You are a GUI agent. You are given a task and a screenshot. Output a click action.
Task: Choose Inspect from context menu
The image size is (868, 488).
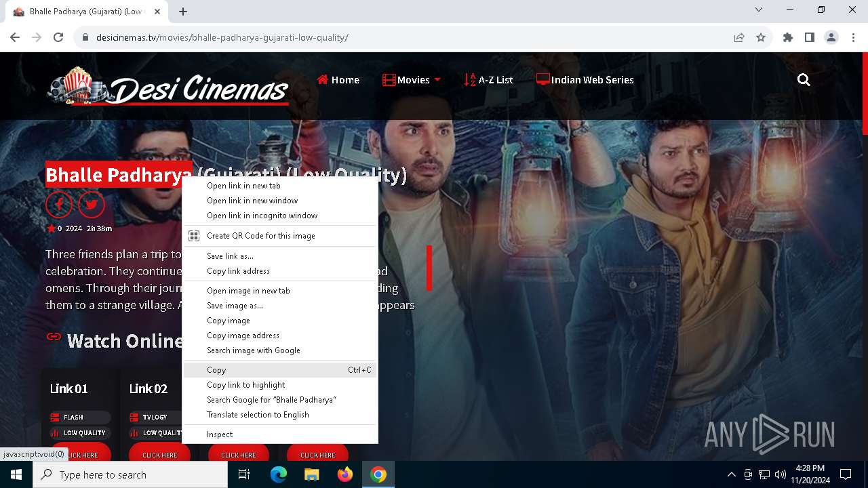[280, 434]
